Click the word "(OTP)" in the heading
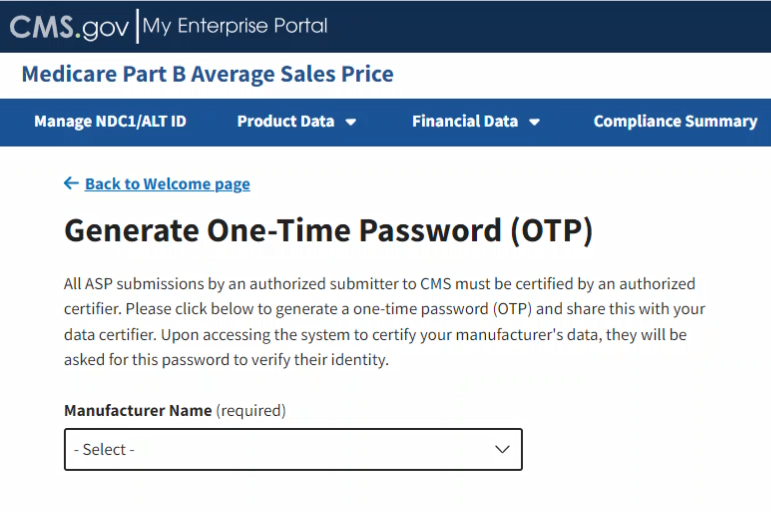The height and width of the screenshot is (512, 771). point(551,231)
